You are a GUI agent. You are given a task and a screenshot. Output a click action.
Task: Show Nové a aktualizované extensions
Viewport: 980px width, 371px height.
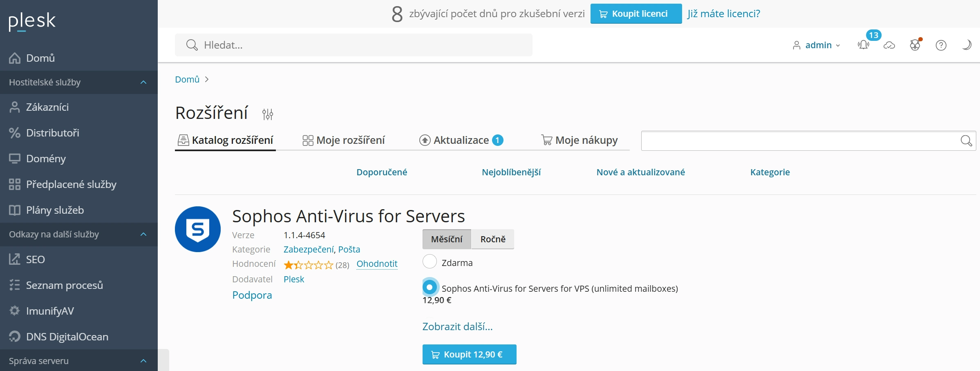point(641,172)
